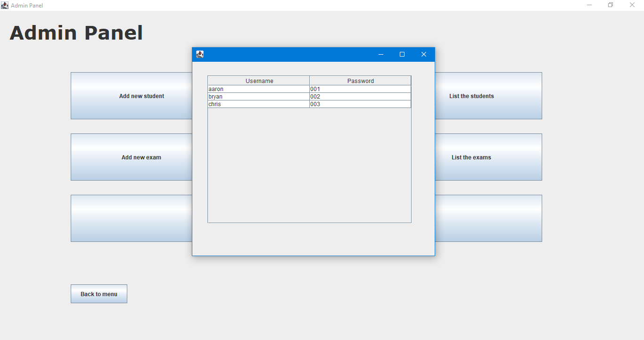Select aaron's password cell showing 001

[x=360, y=89]
